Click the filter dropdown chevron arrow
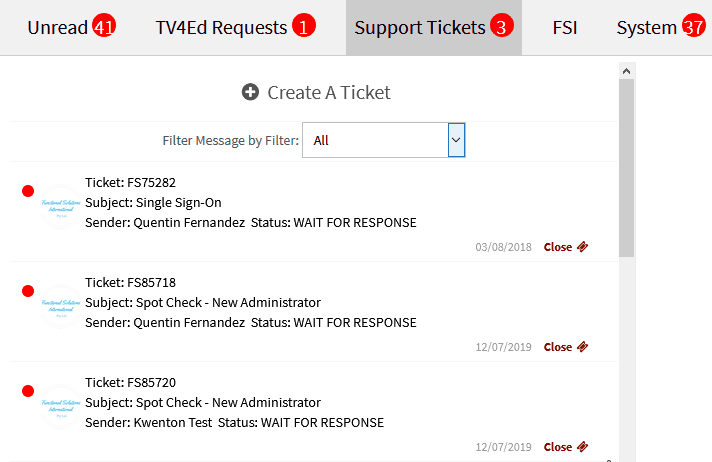Screen dimensions: 712x462 pos(456,140)
